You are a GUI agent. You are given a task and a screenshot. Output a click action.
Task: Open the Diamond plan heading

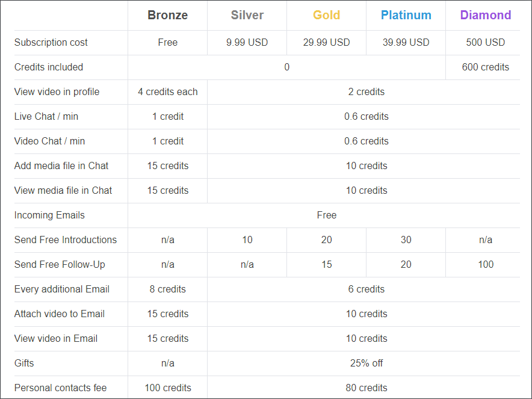(486, 15)
